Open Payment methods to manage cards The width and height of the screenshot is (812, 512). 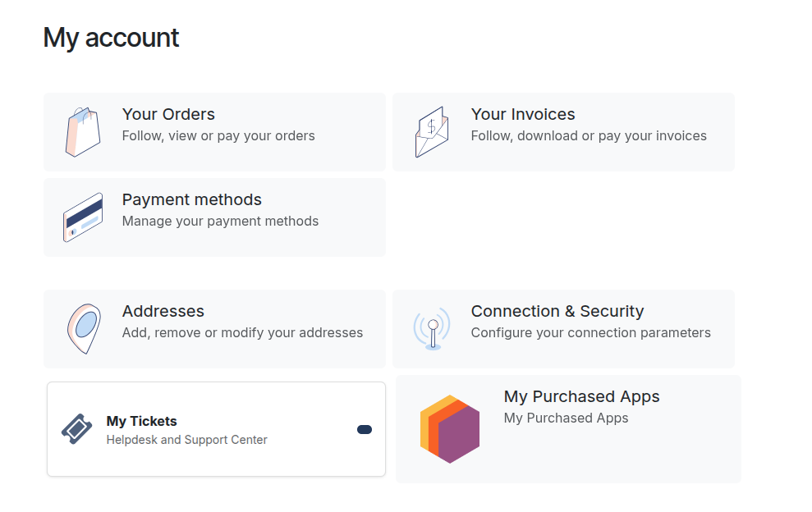214,217
